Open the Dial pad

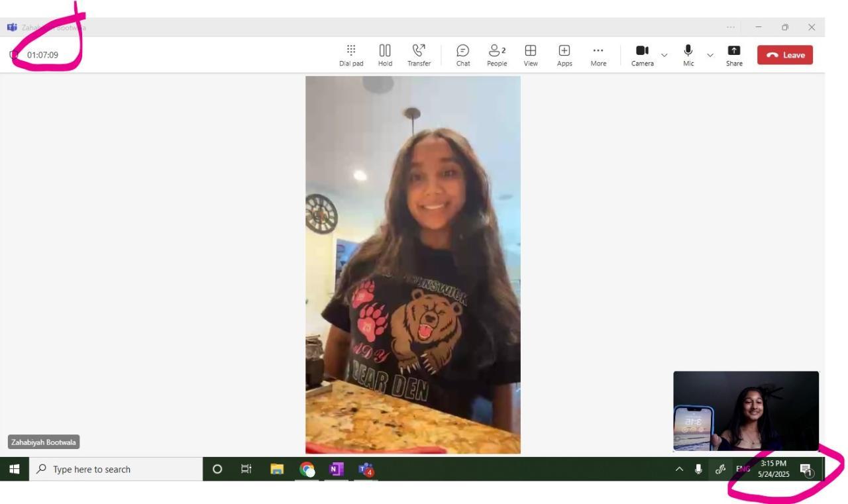(x=351, y=56)
